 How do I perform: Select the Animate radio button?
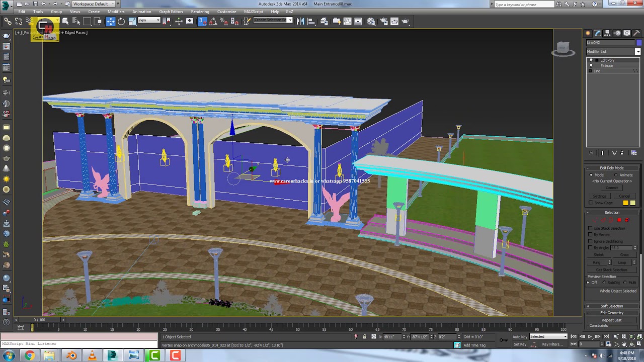(616, 175)
